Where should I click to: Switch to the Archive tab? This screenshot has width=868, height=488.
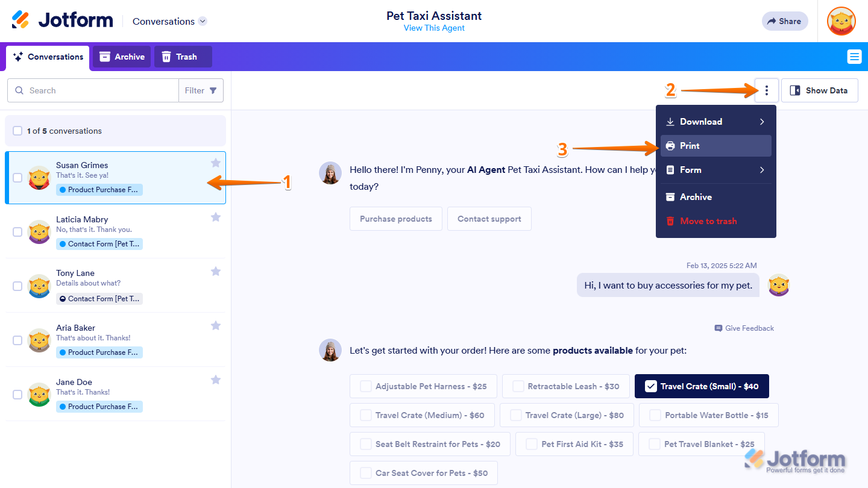click(x=122, y=57)
